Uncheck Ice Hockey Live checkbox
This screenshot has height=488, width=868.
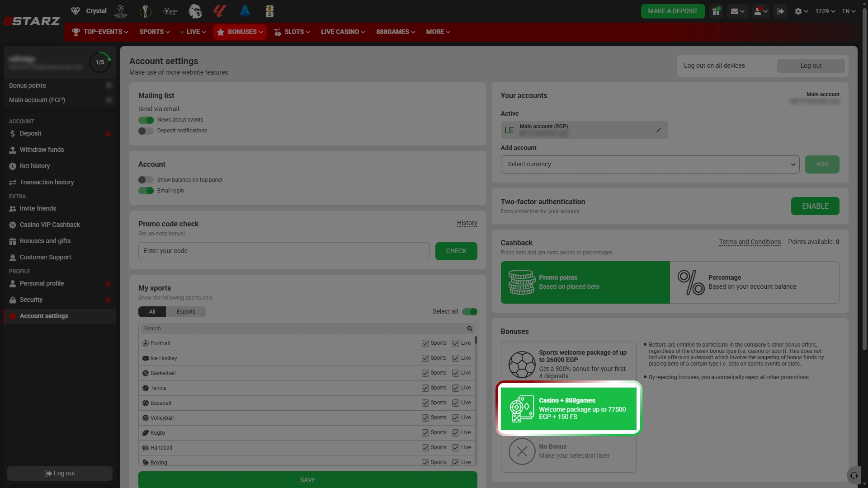[456, 358]
